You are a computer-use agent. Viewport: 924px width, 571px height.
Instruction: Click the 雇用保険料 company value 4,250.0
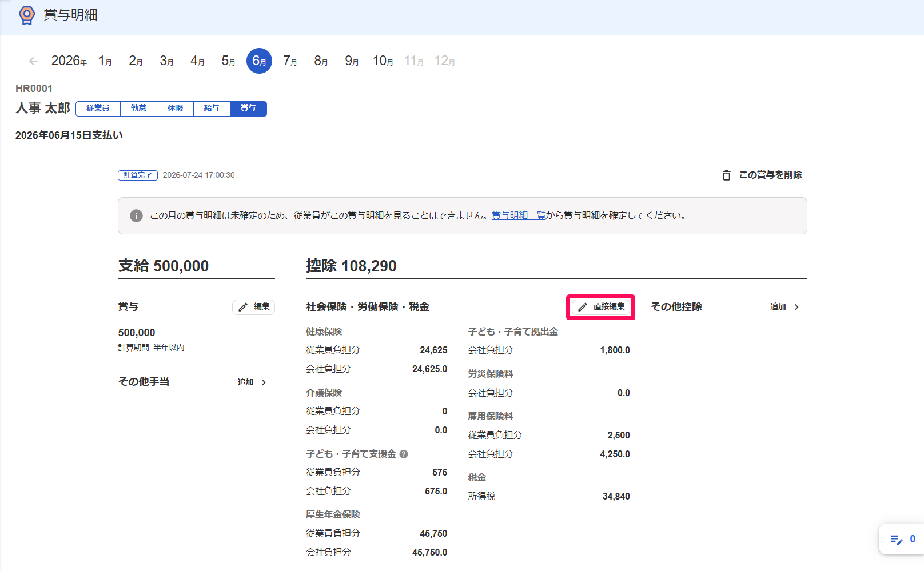615,454
